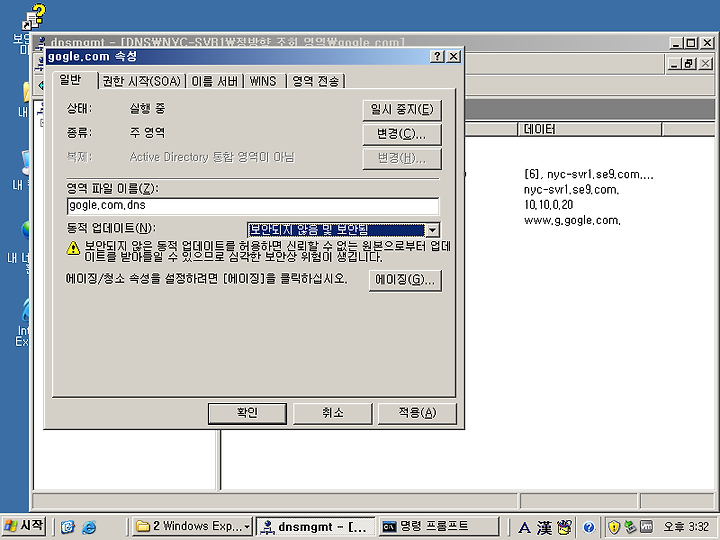Click the help question mark in dialog title

point(437,56)
